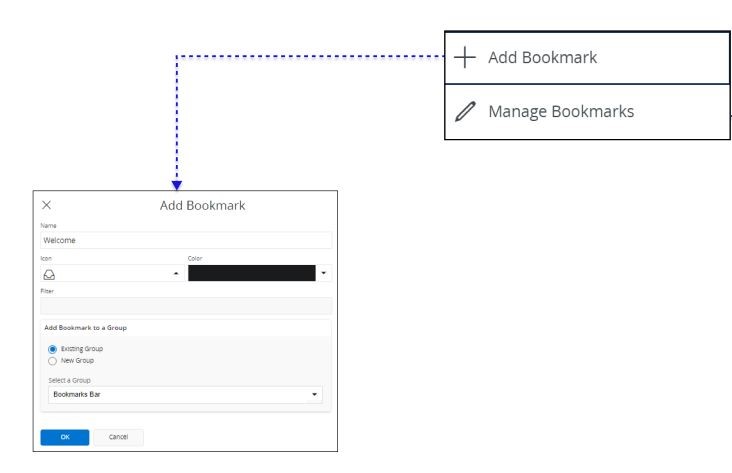Click the plus icon beside Add Bookmark
Screen dimensions: 732x473
pyautogui.click(x=465, y=58)
